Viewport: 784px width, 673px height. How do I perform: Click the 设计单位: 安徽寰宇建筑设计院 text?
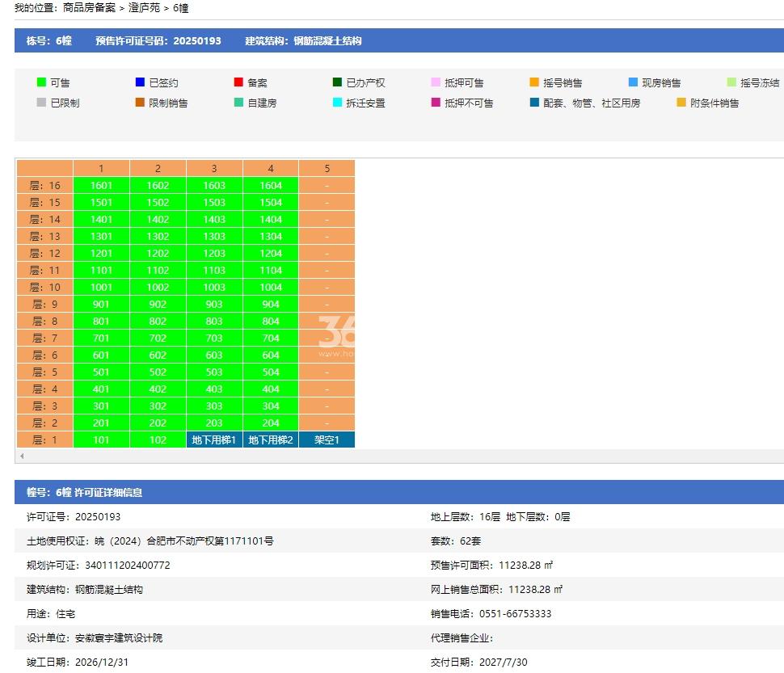(95, 638)
